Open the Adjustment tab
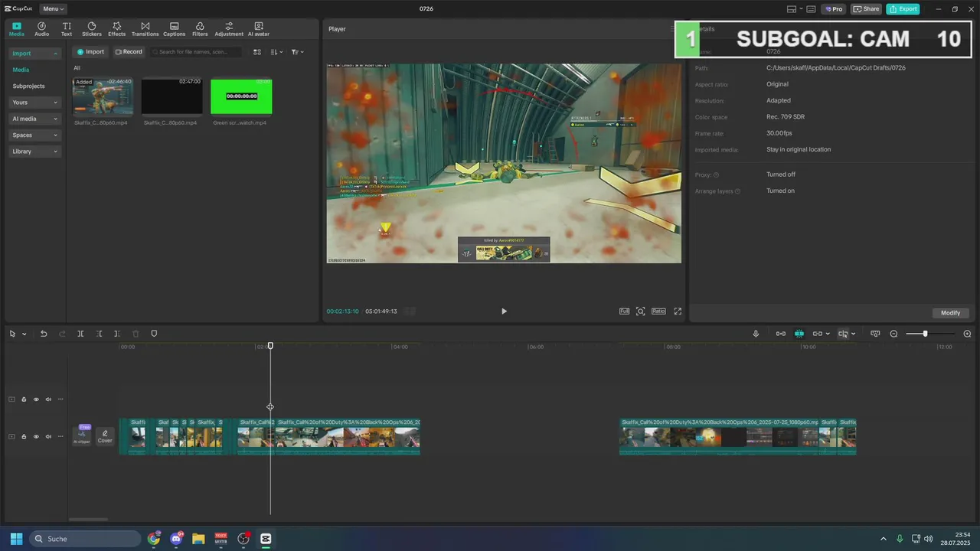Screen dimensions: 980x551 click(x=229, y=29)
